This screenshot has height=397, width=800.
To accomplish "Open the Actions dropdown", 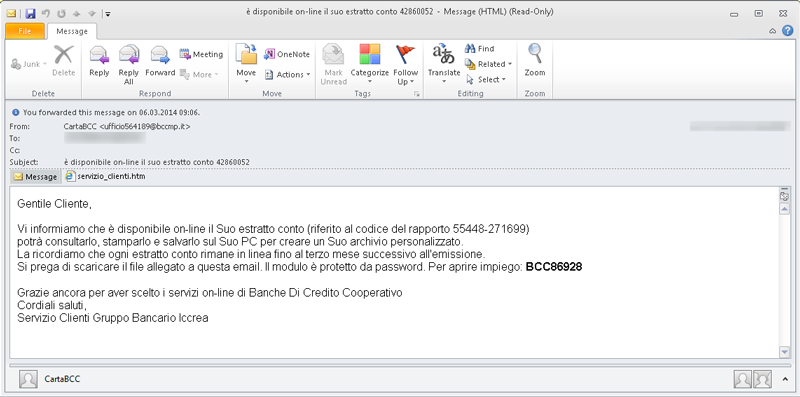I will [287, 75].
